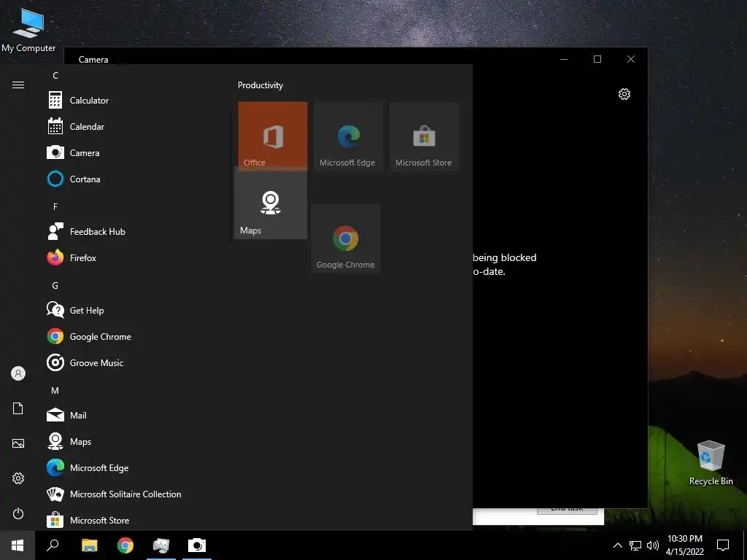Switch to Camera app on the taskbar
Viewport: 747px width, 560px height.
[197, 545]
